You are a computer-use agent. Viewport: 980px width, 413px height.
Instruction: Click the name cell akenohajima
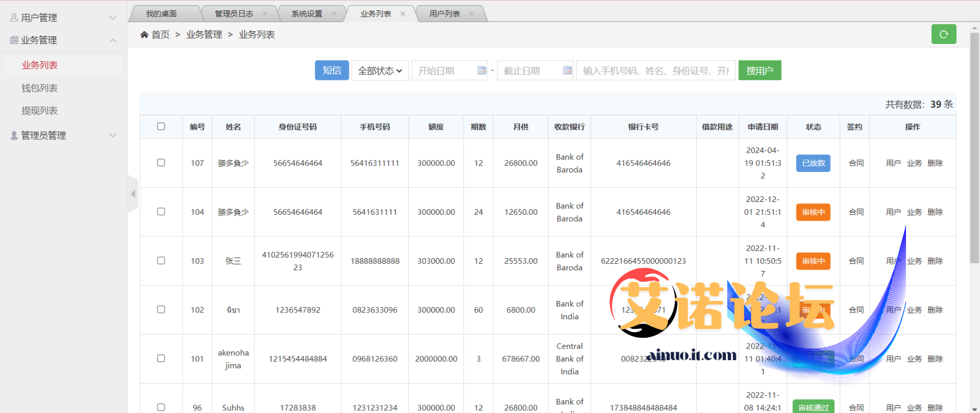[234, 359]
